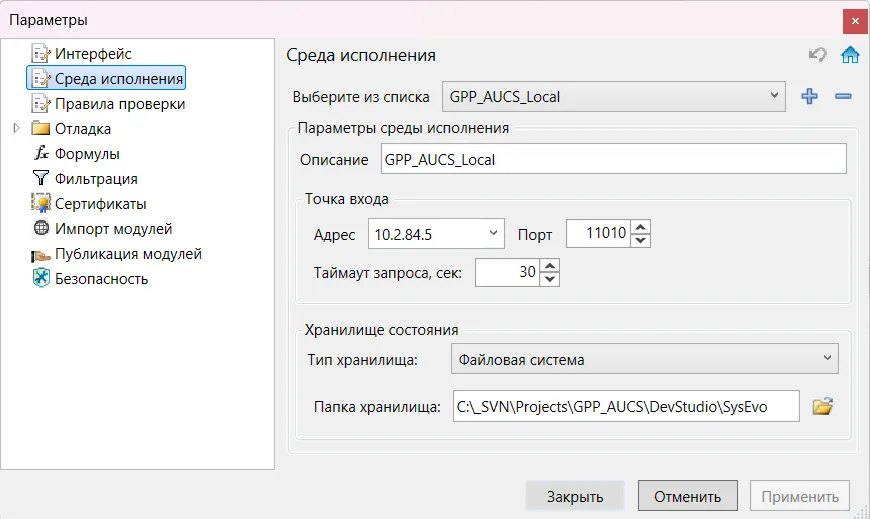This screenshot has height=519, width=870.
Task: Select Правила проверки in the tree
Action: pos(120,104)
